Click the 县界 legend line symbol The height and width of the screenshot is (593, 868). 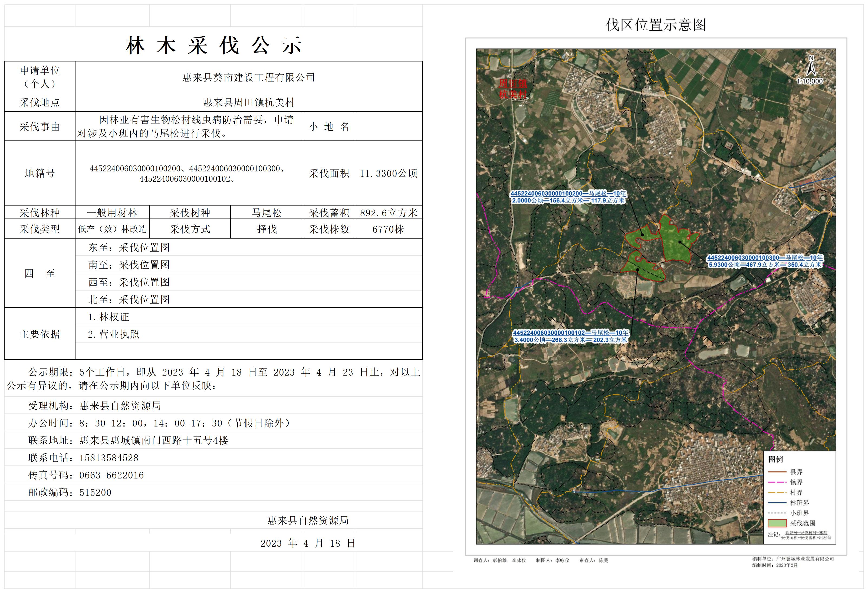click(x=777, y=472)
